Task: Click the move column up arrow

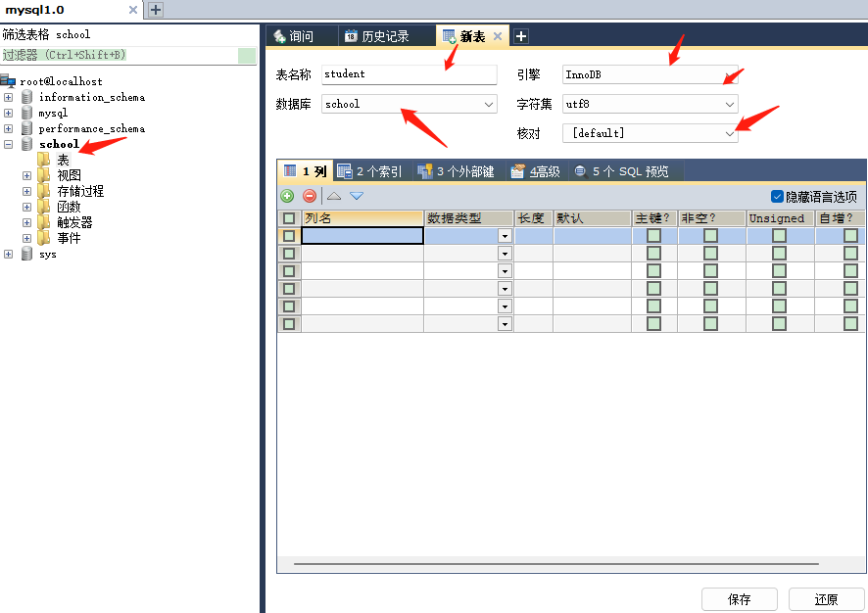Action: pyautogui.click(x=334, y=196)
